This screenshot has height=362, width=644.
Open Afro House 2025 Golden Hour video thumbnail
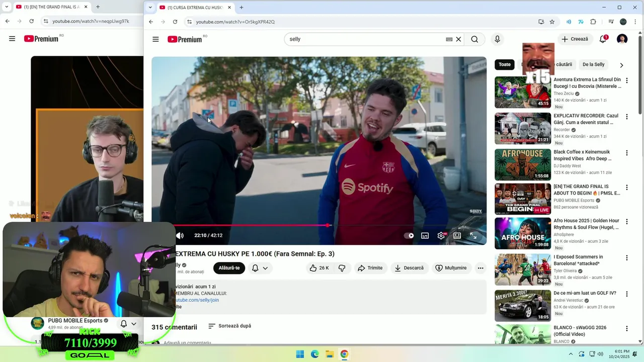523,233
